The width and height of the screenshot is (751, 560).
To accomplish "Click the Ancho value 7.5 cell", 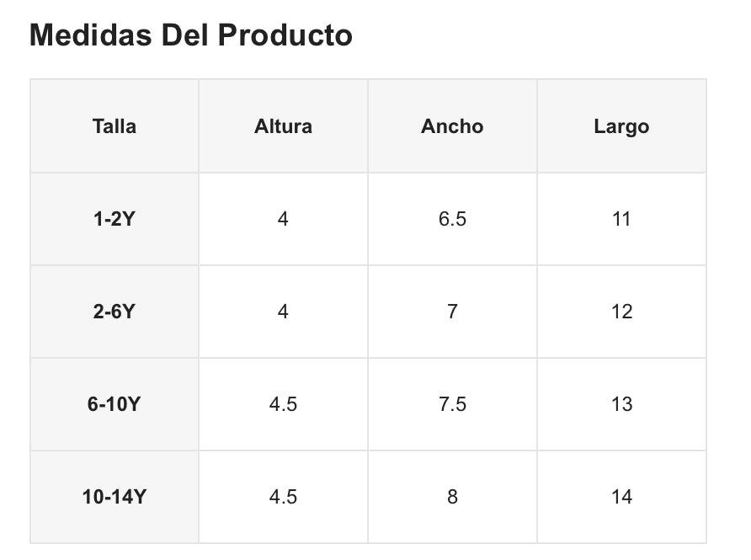I will [x=452, y=404].
